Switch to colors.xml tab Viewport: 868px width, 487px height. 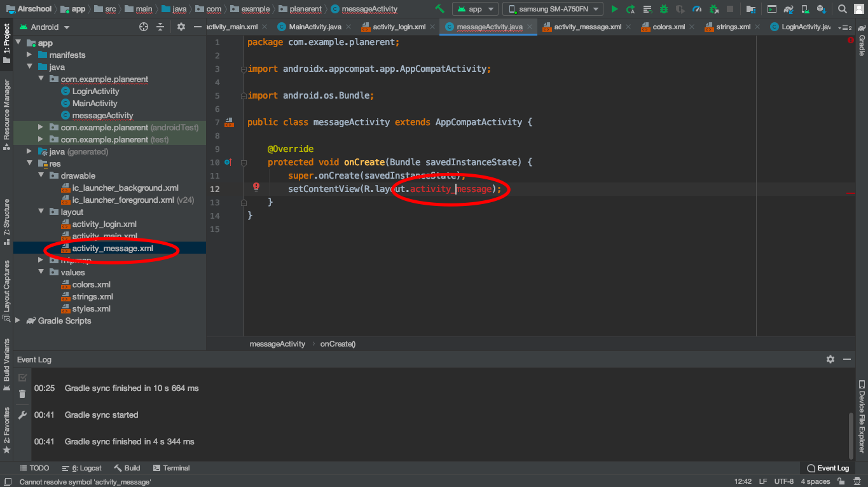click(668, 27)
